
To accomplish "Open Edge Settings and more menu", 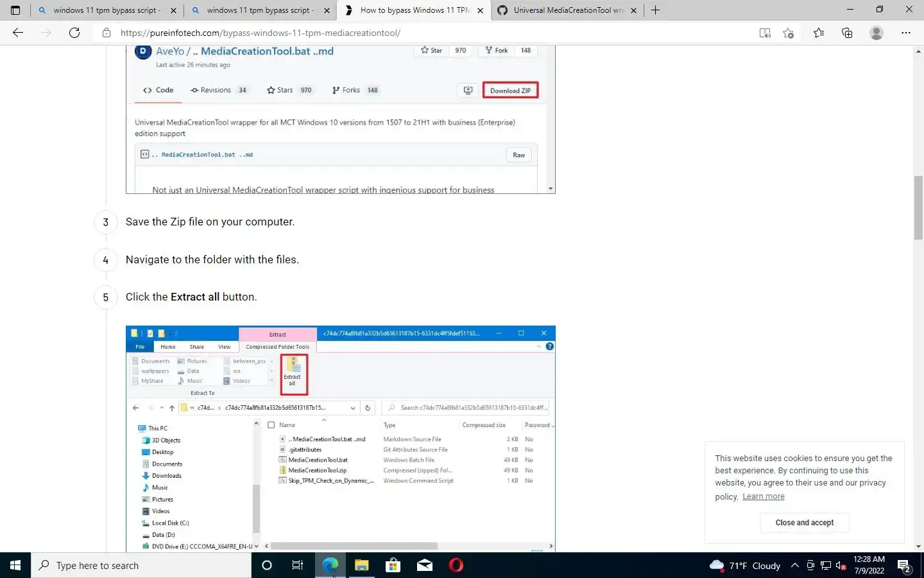I will point(906,33).
